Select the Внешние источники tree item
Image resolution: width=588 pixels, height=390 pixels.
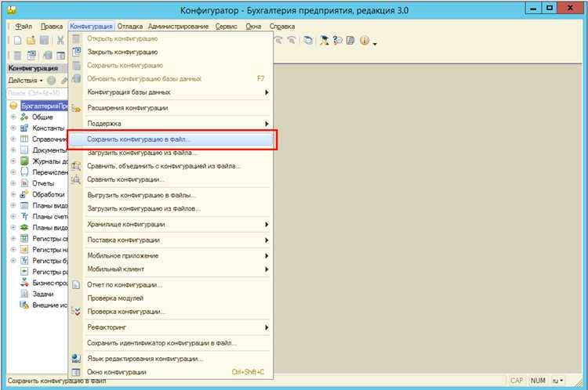click(x=50, y=305)
